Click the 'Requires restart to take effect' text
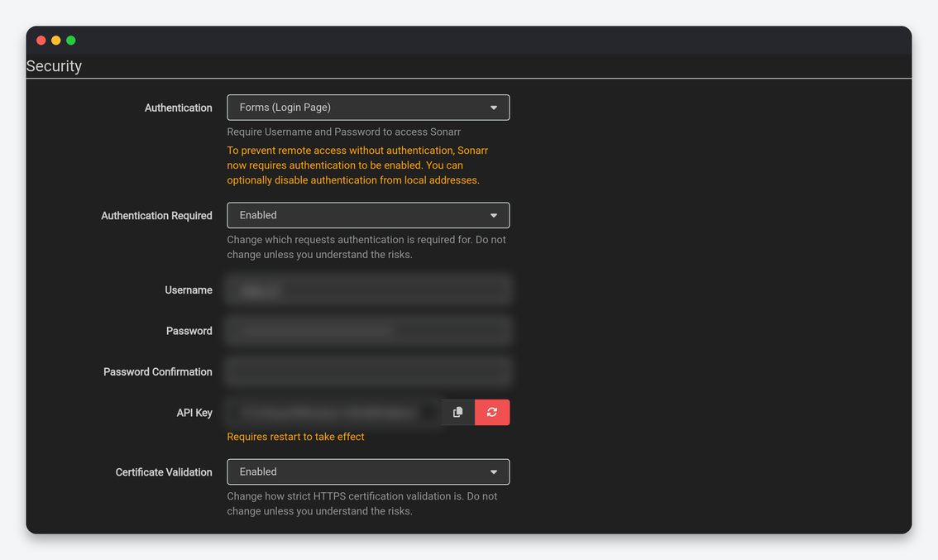Image resolution: width=938 pixels, height=560 pixels. click(295, 437)
